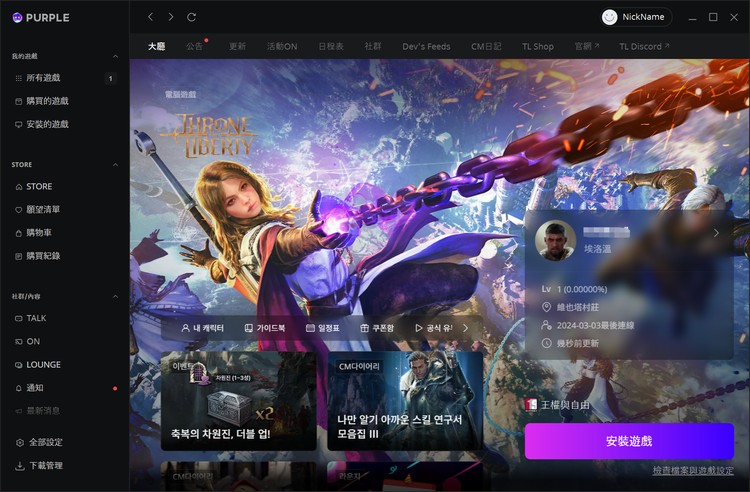This screenshot has height=492, width=750.
Task: Click 일정표 calendar shortcut
Action: coord(323,328)
